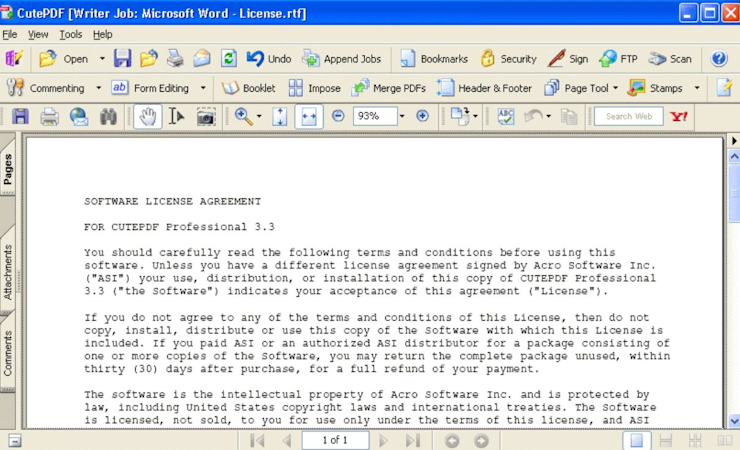Open the File menu
Viewport: 740px width, 450px height.
pyautogui.click(x=9, y=34)
